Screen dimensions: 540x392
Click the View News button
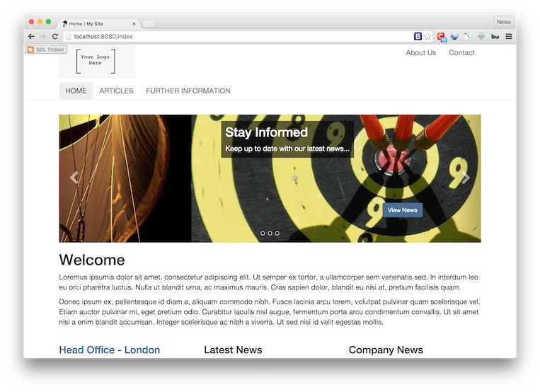pyautogui.click(x=402, y=209)
